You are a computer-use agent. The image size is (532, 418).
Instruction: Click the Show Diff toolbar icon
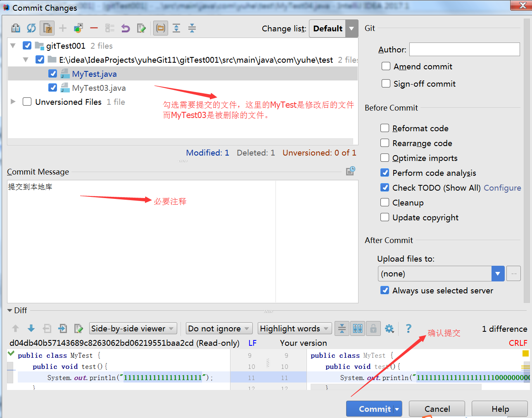click(16, 28)
